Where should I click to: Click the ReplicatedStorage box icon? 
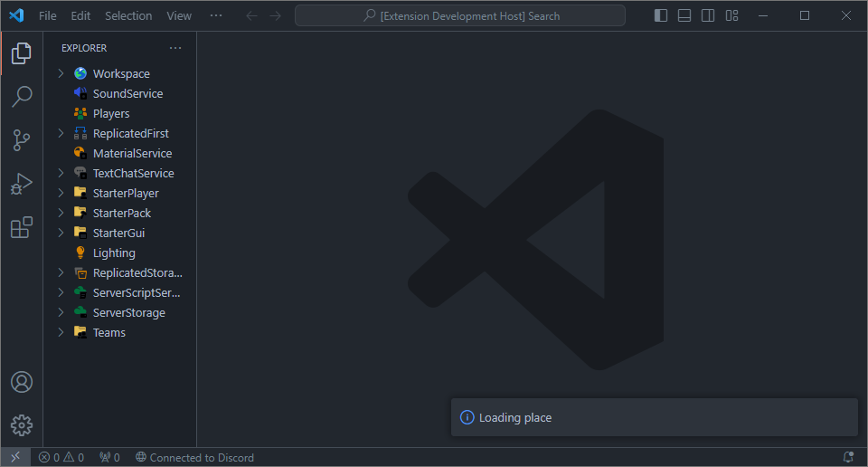tap(80, 272)
